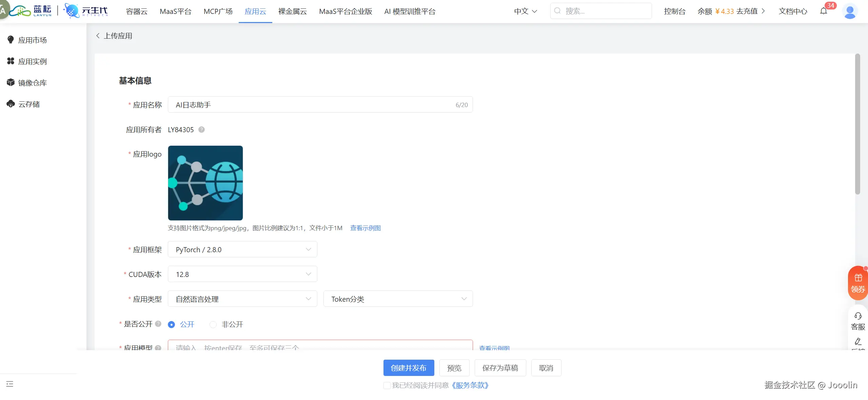The image size is (868, 400).
Task: Open 查看示例图 link under logo
Action: point(365,228)
